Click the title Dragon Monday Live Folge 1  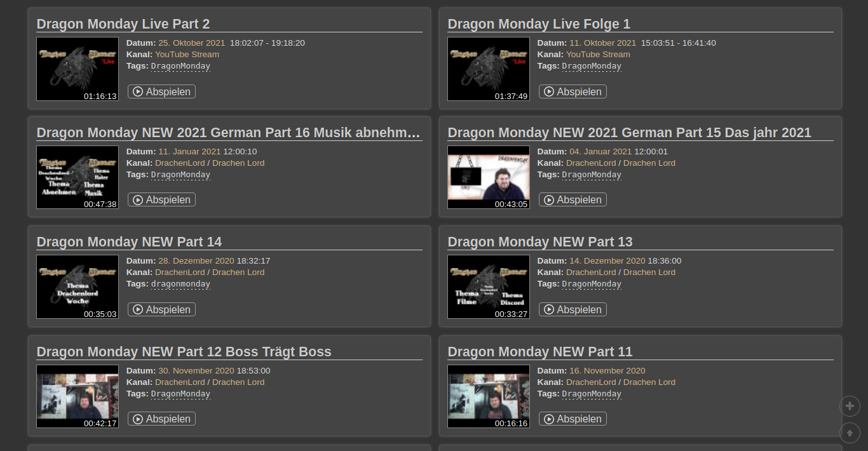539,24
